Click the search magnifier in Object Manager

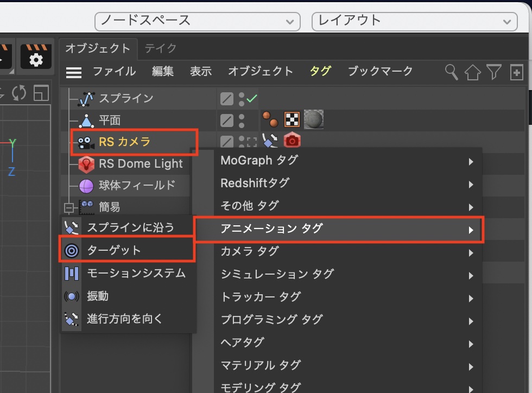pyautogui.click(x=451, y=72)
